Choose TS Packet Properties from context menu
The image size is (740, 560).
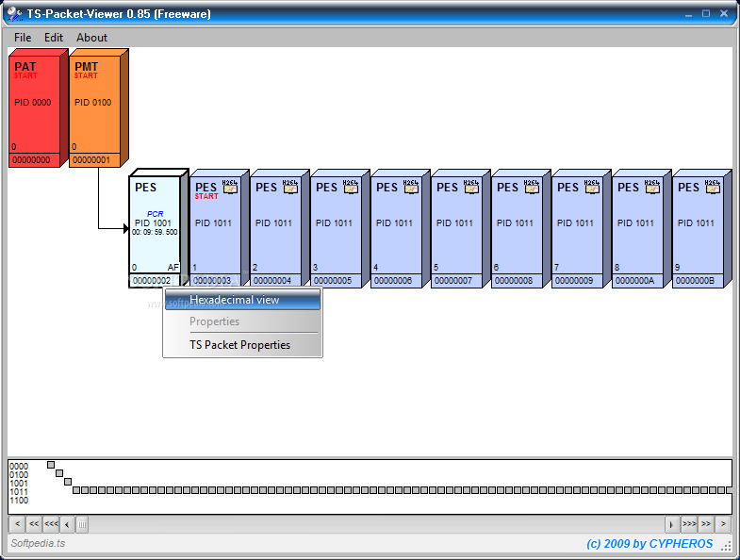coord(242,345)
